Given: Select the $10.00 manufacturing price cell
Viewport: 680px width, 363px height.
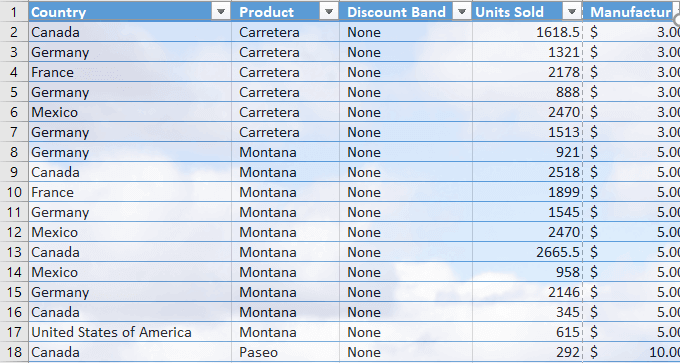Looking at the screenshot, I should pos(631,352).
